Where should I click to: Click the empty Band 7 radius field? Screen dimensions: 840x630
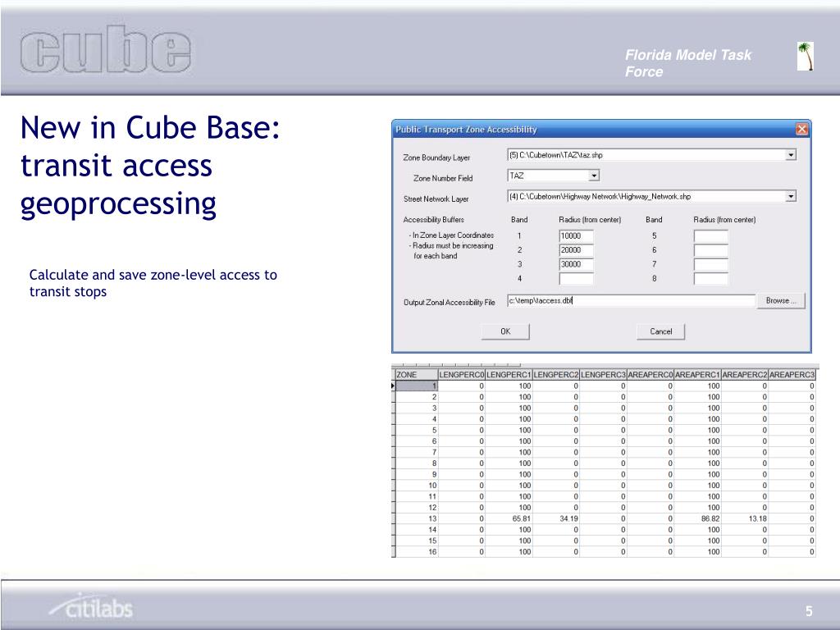711,264
